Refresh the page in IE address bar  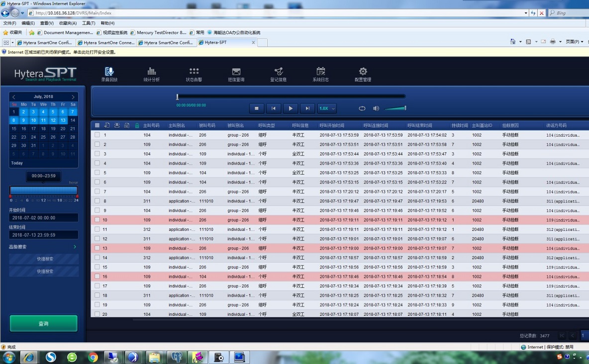coord(533,13)
